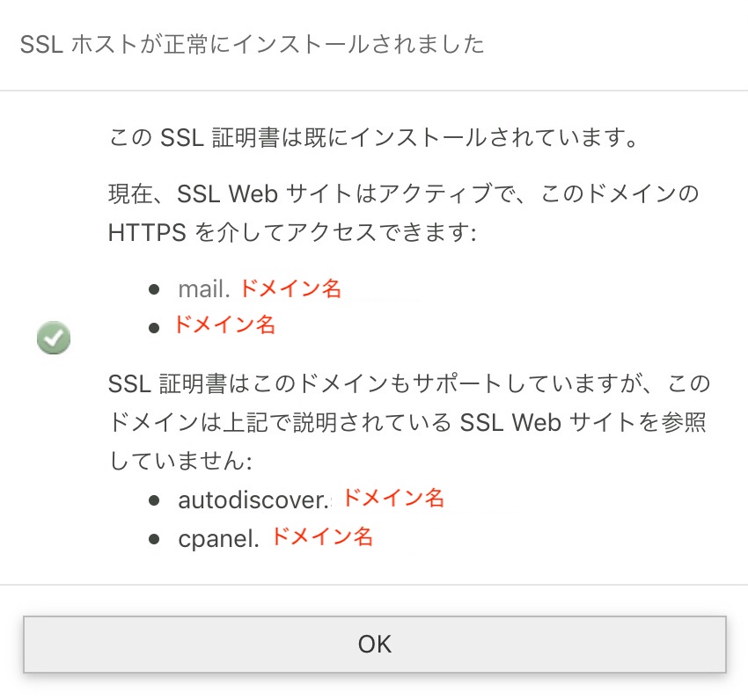Click red ドメイン名 label beside autodiscover.
Screen dimensions: 748x700
(393, 498)
